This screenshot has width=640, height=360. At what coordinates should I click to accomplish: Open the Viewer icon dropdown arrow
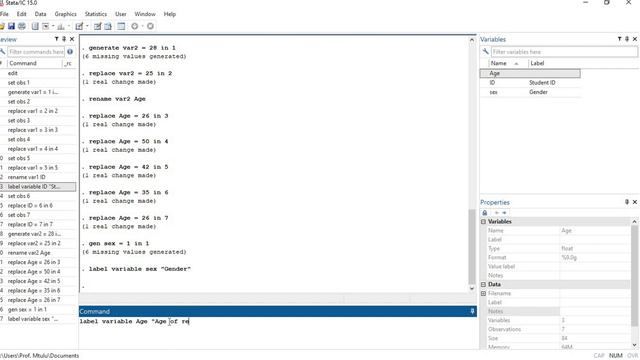tap(53, 26)
